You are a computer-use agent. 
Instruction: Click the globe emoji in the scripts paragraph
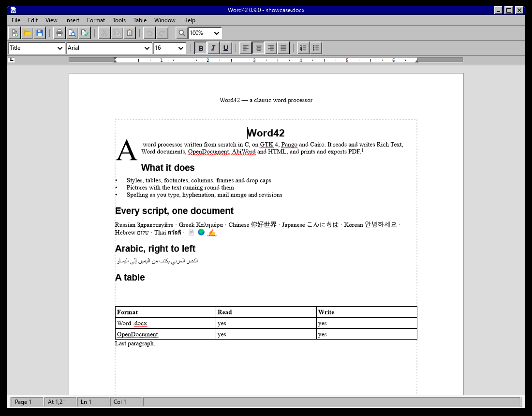201,232
